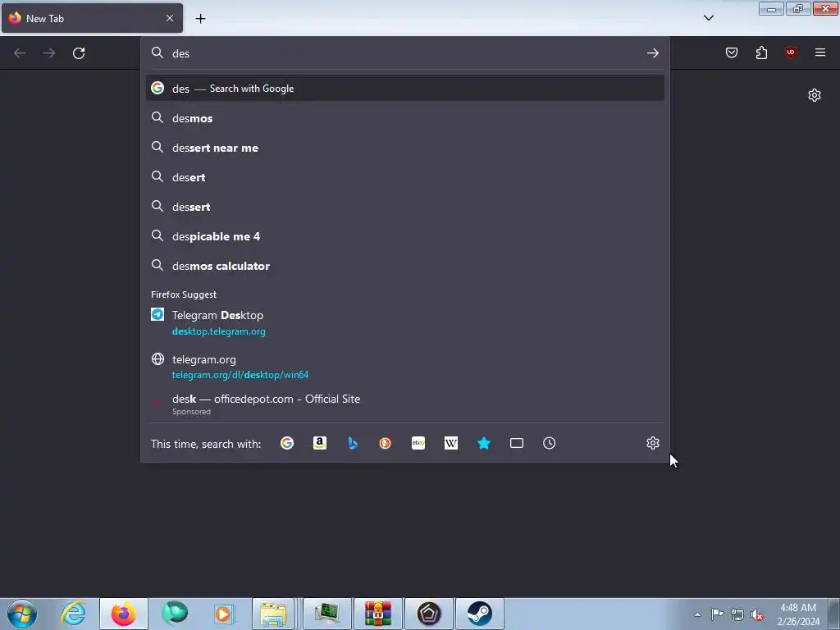840x630 pixels.
Task: Open a new tab with plus button
Action: [x=200, y=19]
